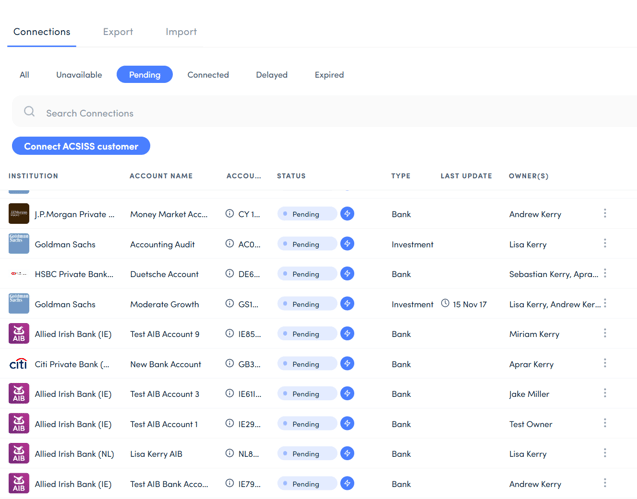The height and width of the screenshot is (499, 637).
Task: Click Pending status badge for New Bank Account
Action: pyautogui.click(x=306, y=364)
